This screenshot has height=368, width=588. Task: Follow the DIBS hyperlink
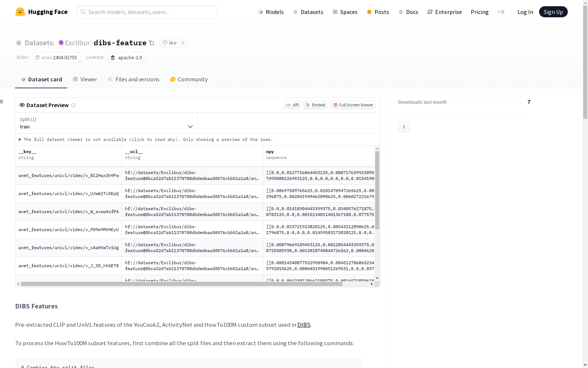[x=304, y=325]
